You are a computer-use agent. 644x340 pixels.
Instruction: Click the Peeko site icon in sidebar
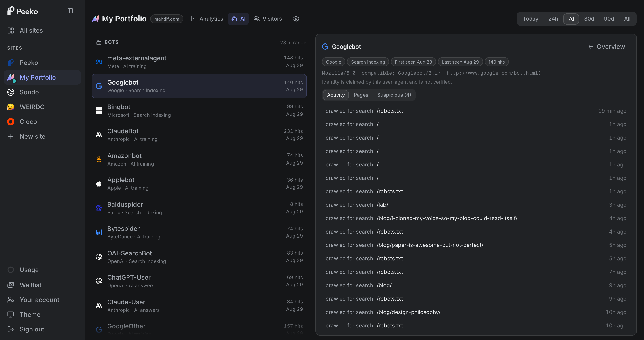click(x=11, y=62)
